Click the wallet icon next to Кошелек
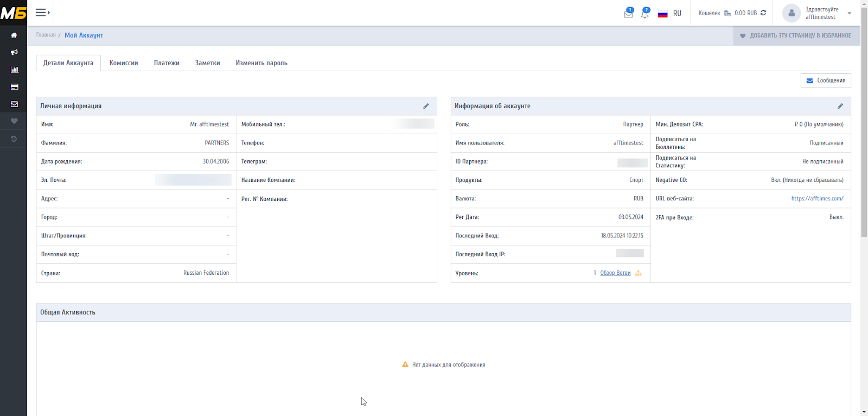 (727, 13)
